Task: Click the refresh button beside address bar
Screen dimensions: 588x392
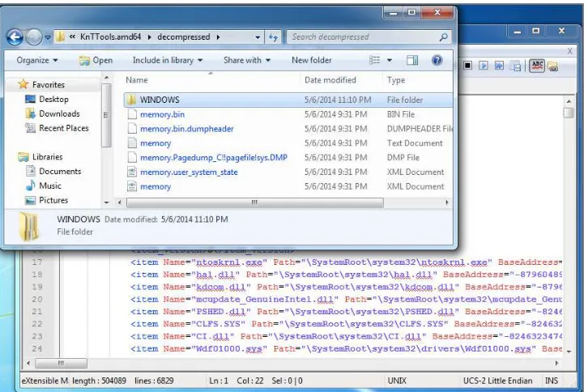Action: (x=273, y=37)
